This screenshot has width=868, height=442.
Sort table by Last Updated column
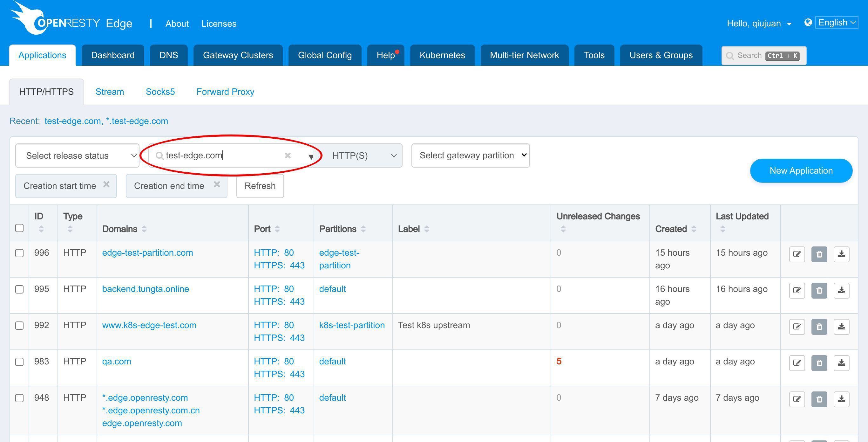click(722, 229)
